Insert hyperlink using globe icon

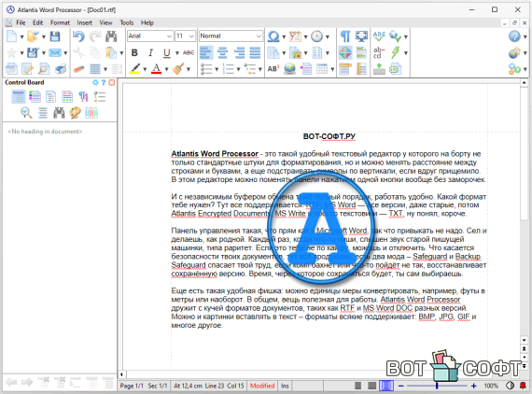(289, 69)
